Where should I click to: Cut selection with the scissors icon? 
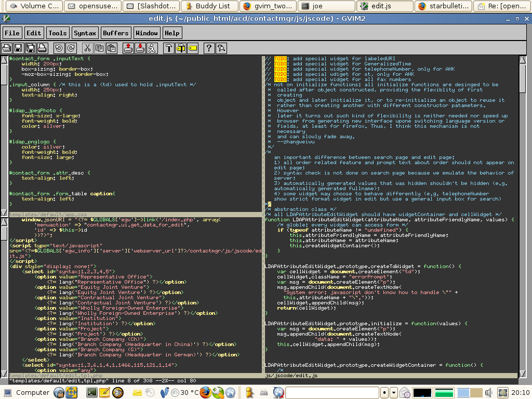pyautogui.click(x=87, y=48)
